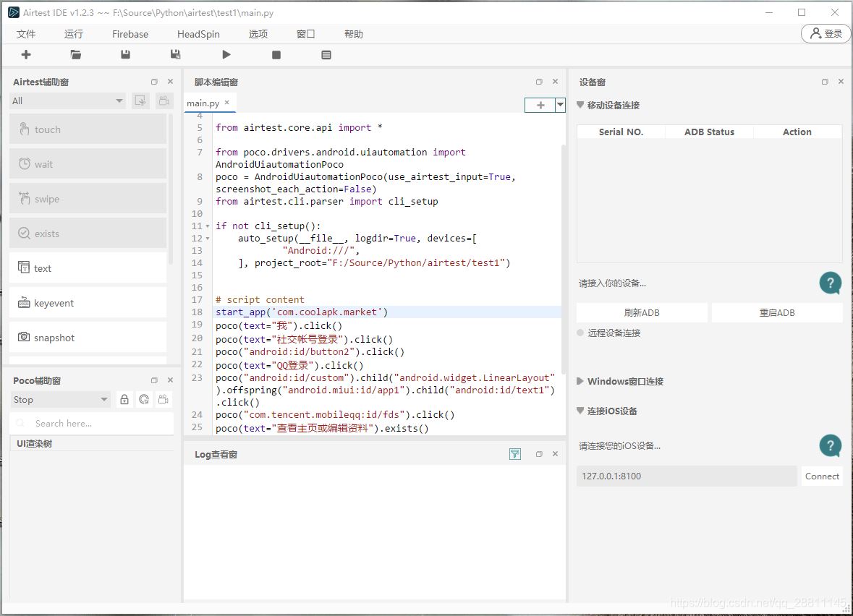Close the main.py tab
Screen dimensions: 853x616
coord(227,102)
